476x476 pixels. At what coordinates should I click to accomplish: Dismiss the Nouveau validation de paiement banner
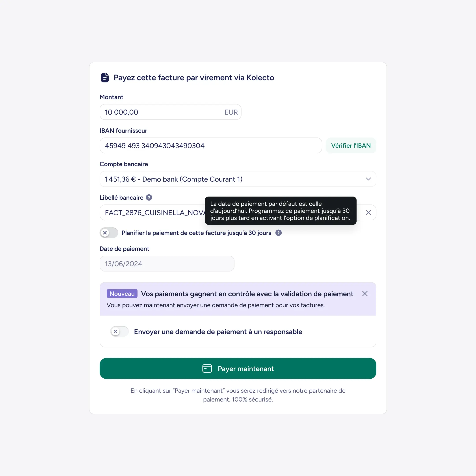click(365, 294)
